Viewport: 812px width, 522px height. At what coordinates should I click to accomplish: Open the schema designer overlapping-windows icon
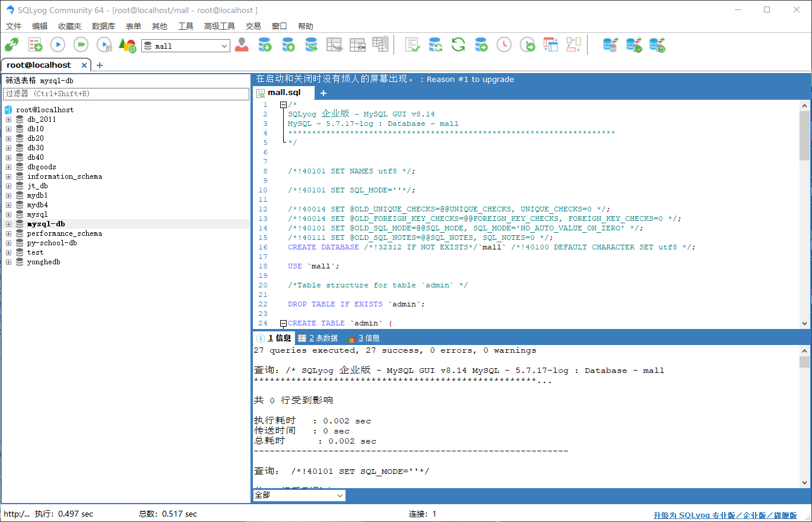point(551,45)
